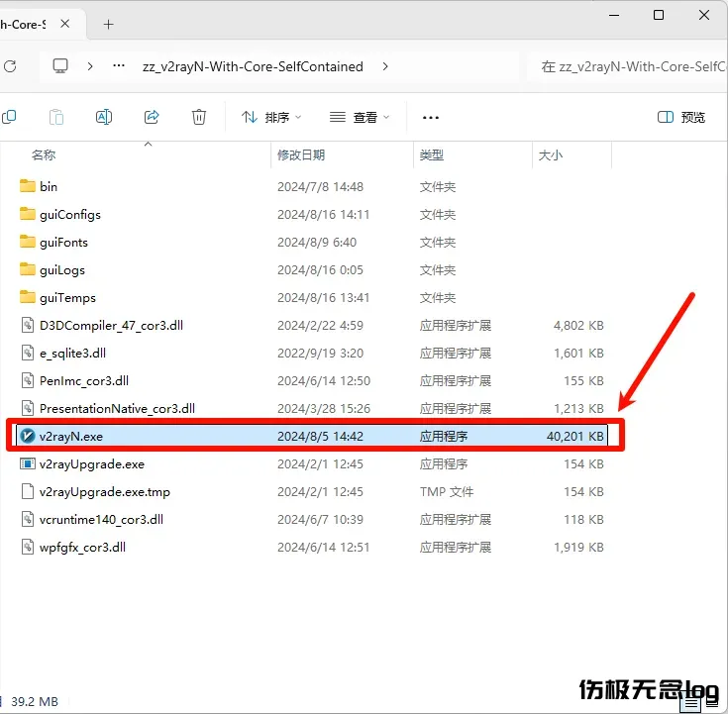Click the PenImc_cor3.dll file icon
This screenshot has height=714, width=728.
click(x=28, y=380)
